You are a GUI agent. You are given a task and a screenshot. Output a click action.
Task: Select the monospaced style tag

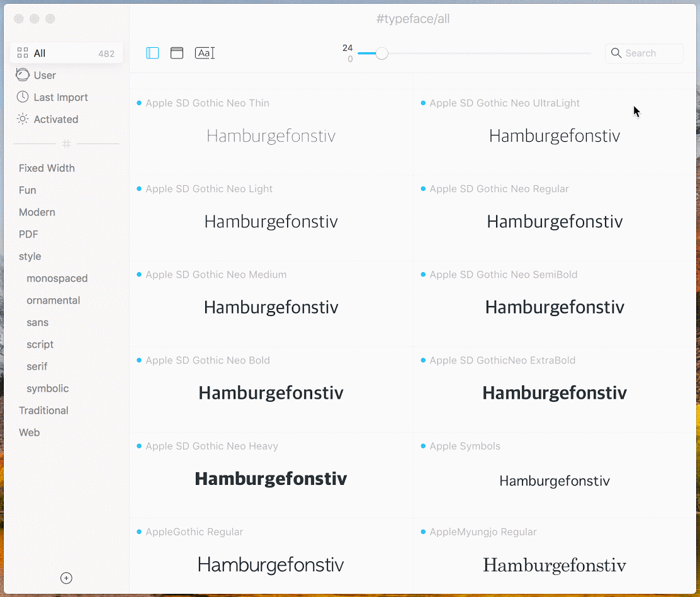point(57,278)
